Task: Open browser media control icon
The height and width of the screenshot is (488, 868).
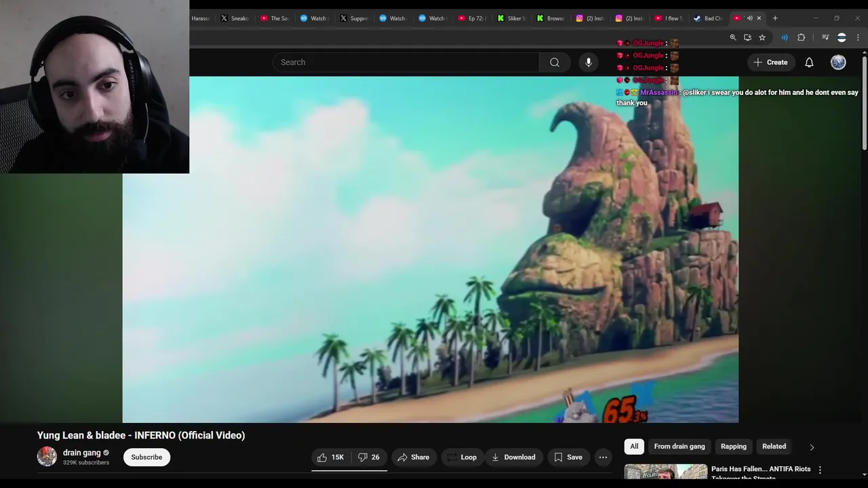Action: 825,37
